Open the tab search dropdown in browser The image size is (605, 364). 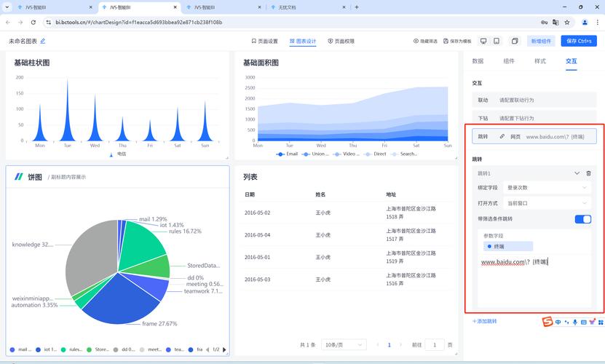7,7
